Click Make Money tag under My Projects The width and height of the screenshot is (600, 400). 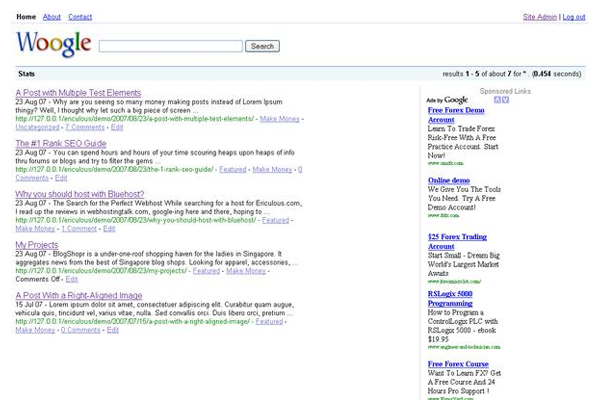point(246,271)
